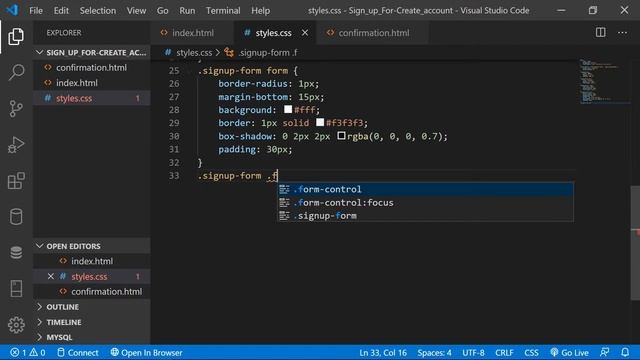The height and width of the screenshot is (360, 640).
Task: Click line number 30 in the gutter
Action: pyautogui.click(x=174, y=136)
